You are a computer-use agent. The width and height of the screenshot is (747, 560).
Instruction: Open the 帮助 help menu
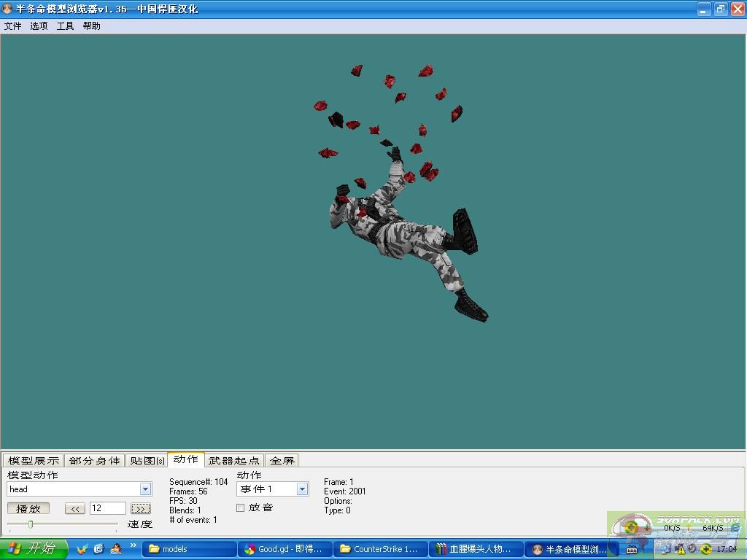tap(91, 26)
